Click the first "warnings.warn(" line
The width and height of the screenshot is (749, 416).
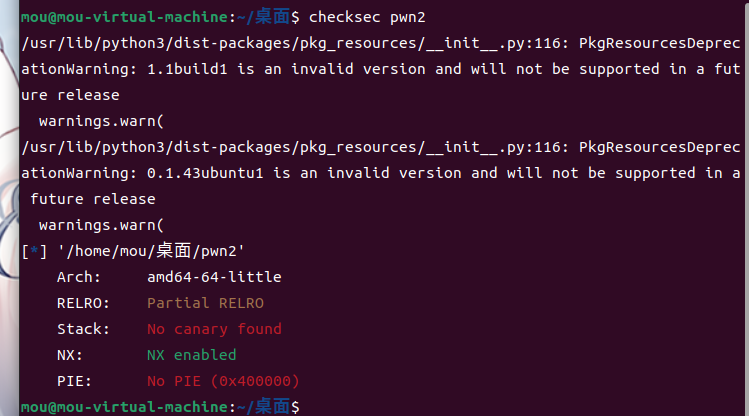[99, 121]
